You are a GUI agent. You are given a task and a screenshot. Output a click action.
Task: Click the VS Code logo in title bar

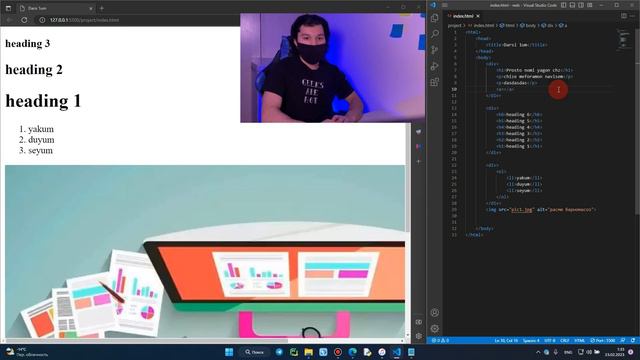(433, 5)
